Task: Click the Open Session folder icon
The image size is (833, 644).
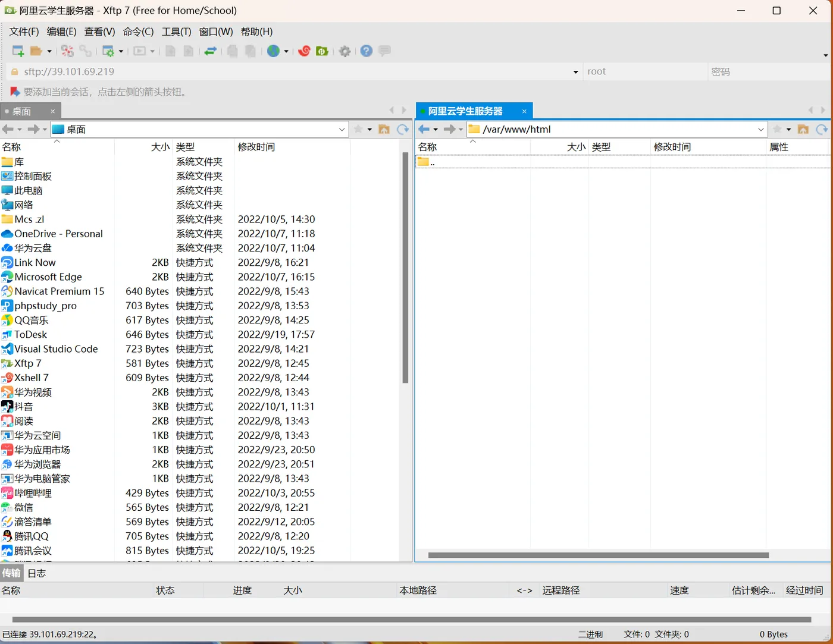Action: pos(36,51)
